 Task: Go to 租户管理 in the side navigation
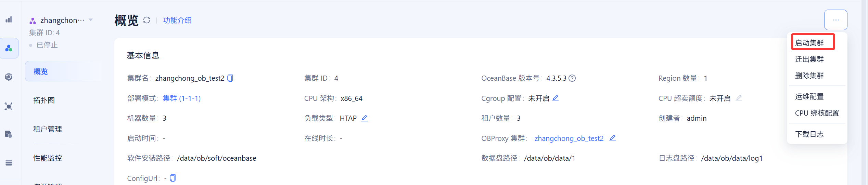(48, 129)
